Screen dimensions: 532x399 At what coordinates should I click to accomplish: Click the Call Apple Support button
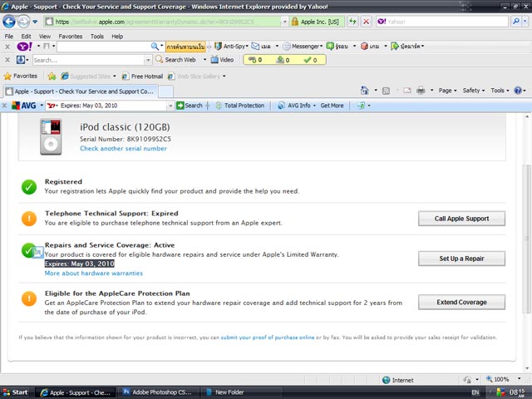coord(461,219)
